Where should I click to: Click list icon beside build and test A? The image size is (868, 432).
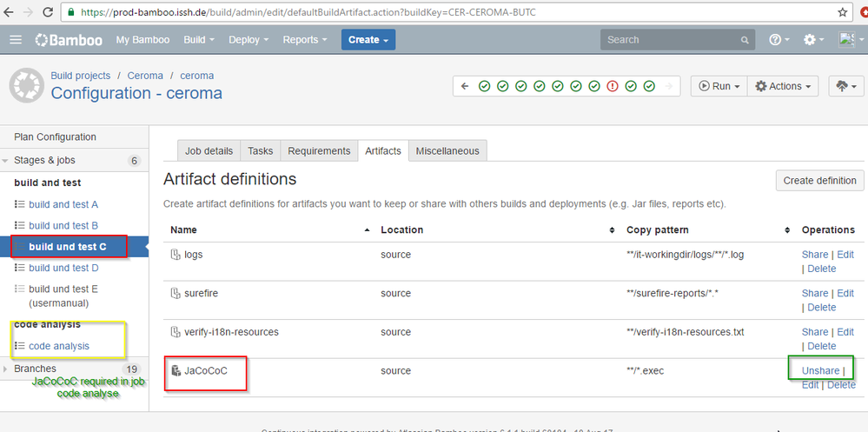tap(19, 204)
